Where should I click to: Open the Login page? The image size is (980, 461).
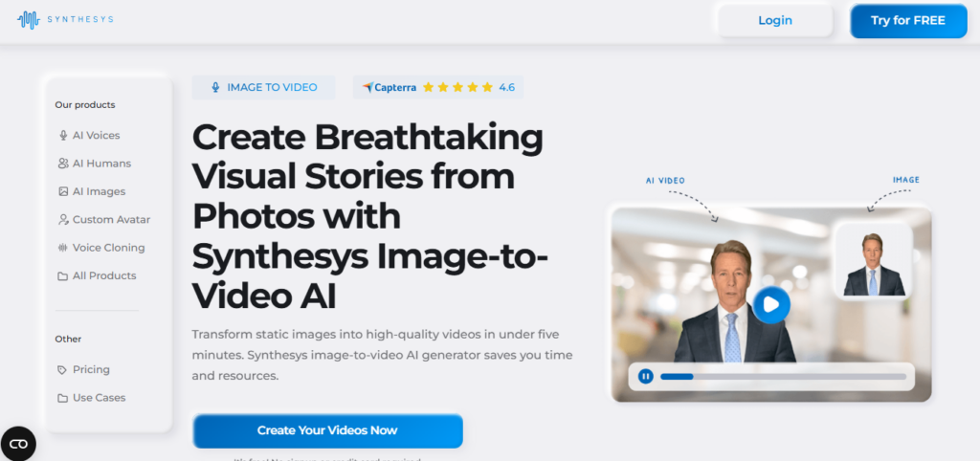775,21
